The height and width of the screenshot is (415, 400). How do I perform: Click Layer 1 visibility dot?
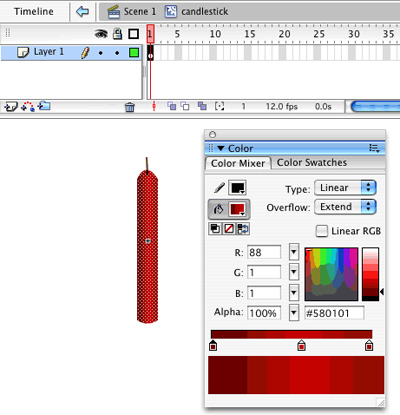point(101,53)
